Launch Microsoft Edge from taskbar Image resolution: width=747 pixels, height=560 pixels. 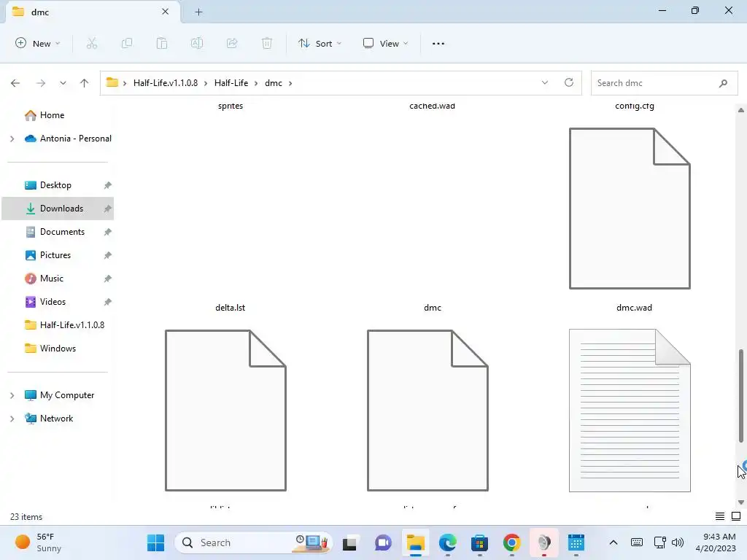448,542
